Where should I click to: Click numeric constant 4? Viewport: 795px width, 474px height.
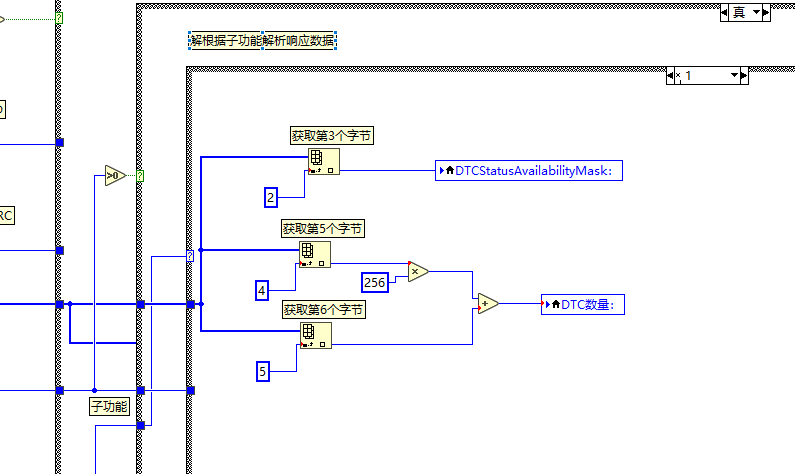[262, 290]
